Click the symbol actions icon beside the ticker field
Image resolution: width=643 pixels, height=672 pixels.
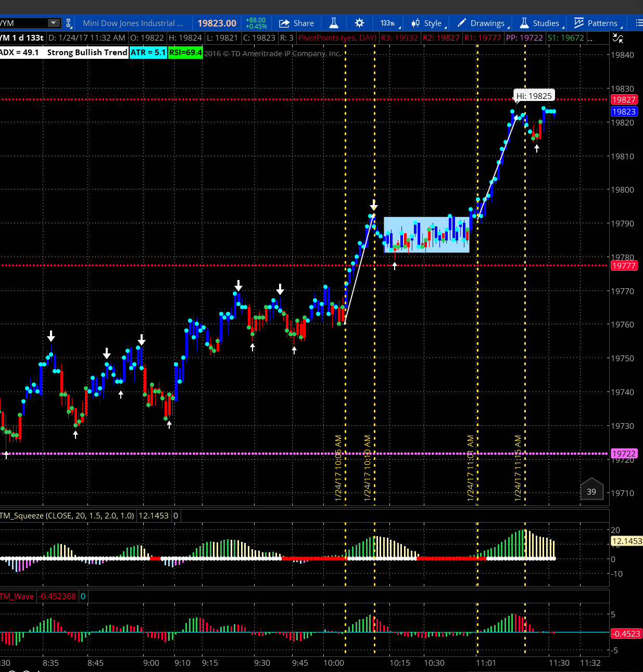point(68,23)
